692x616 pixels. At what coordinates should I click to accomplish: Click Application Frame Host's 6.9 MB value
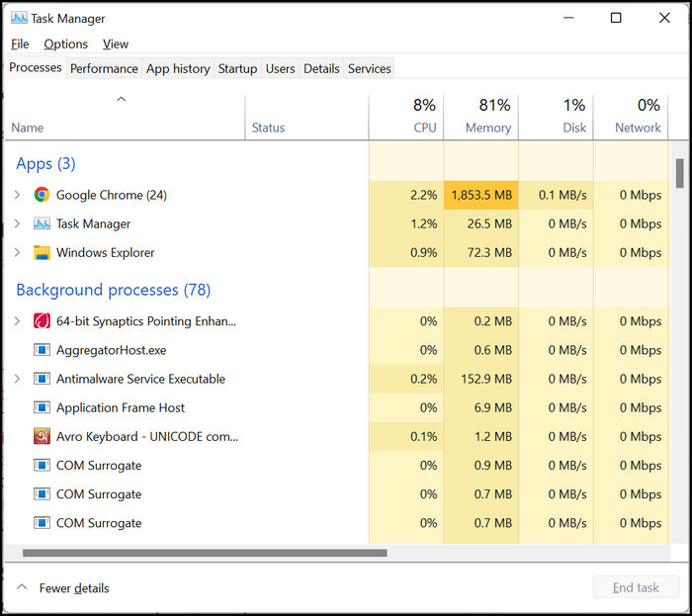point(493,407)
